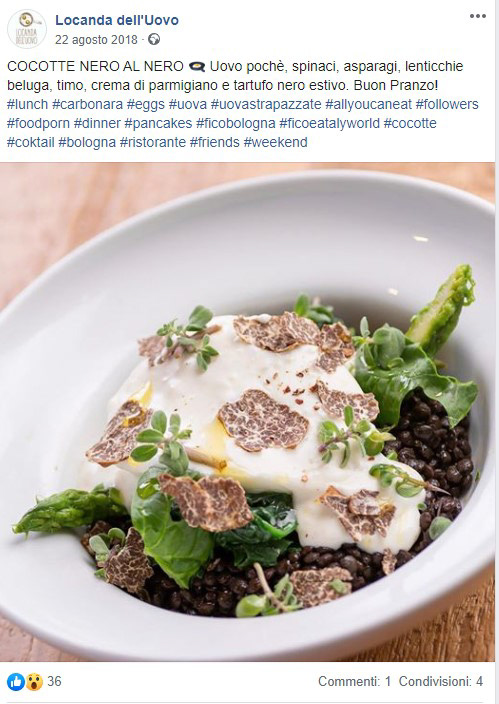This screenshot has height=704, width=499.
Task: Open the #weekend hashtag
Action: click(x=275, y=142)
